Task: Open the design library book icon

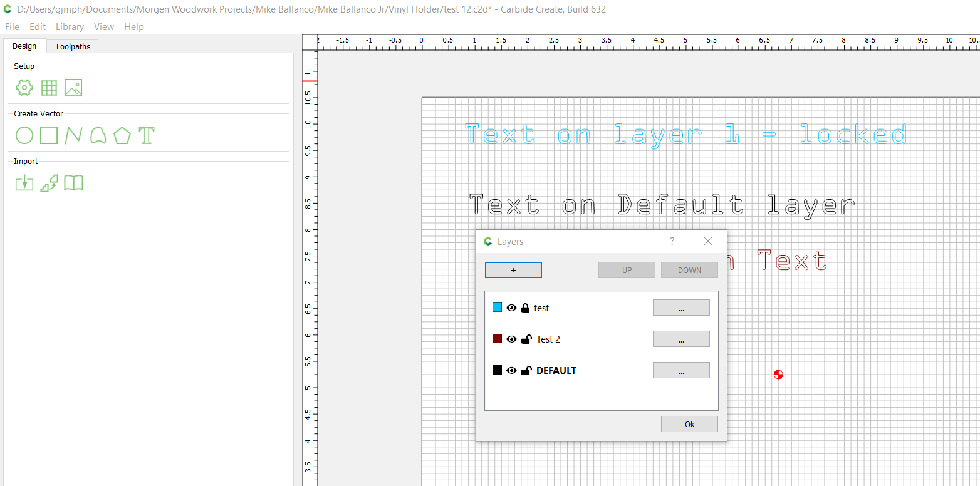Action: [73, 183]
